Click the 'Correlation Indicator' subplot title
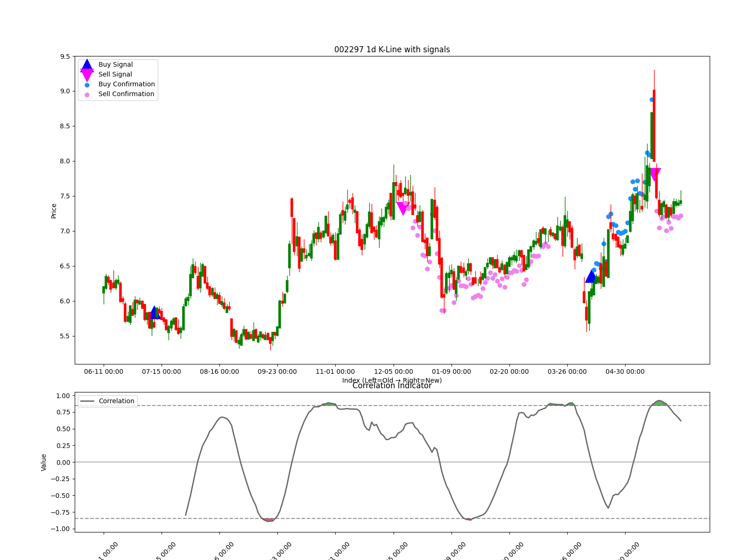 coord(392,385)
